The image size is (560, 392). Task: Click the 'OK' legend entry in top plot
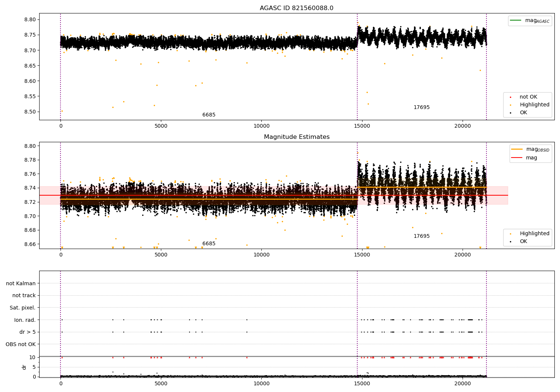click(x=523, y=113)
